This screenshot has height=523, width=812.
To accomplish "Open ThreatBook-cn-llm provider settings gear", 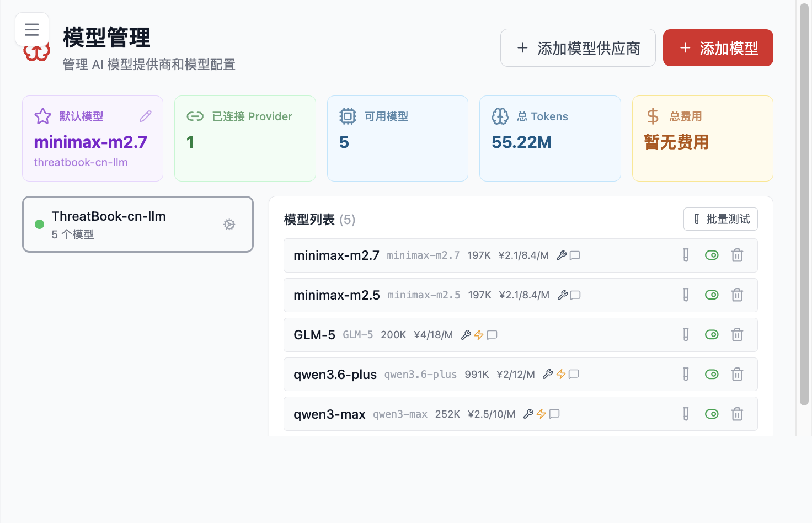I will 229,225.
